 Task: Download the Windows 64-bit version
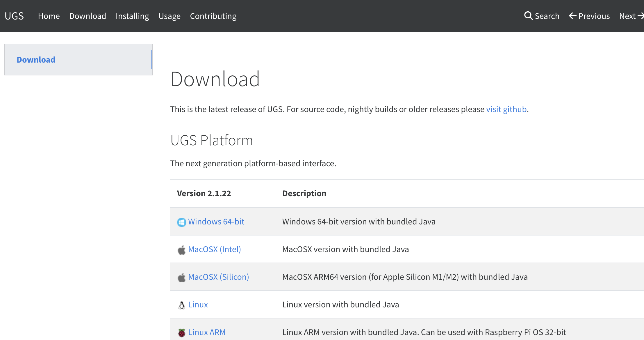[x=216, y=222]
